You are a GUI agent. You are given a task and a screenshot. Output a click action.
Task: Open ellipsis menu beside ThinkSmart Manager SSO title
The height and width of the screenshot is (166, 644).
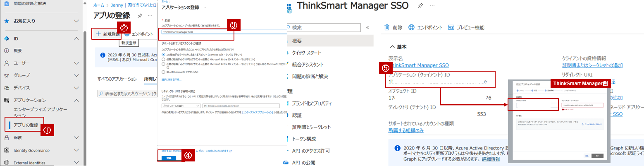[x=432, y=6]
